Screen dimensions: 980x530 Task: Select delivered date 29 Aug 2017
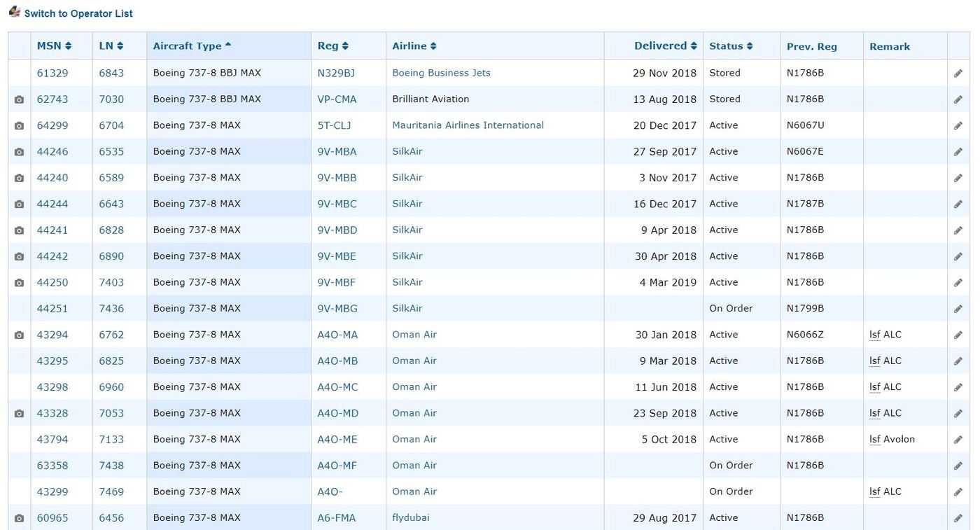[664, 518]
